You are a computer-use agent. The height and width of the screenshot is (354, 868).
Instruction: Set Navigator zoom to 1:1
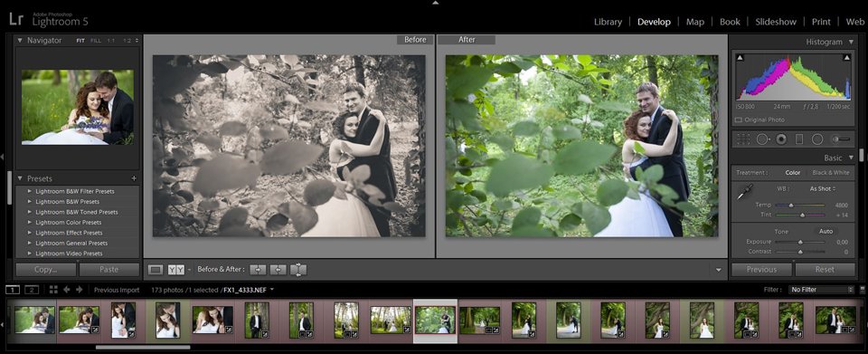click(111, 41)
